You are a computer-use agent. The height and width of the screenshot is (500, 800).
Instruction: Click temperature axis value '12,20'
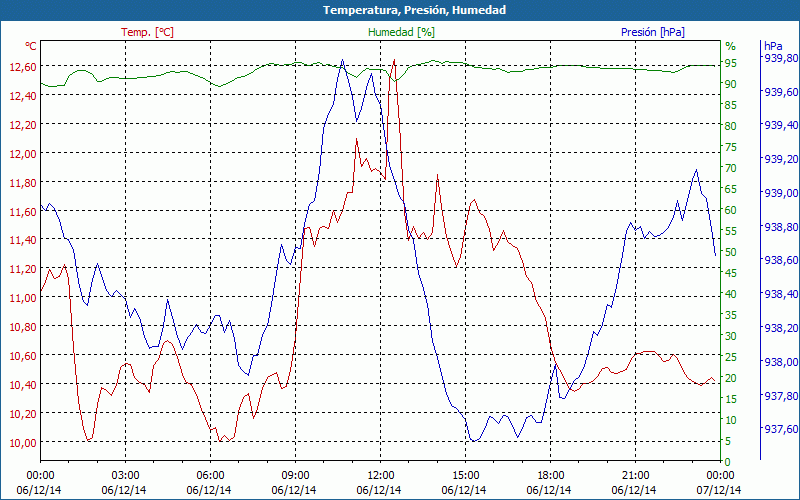tap(23, 124)
